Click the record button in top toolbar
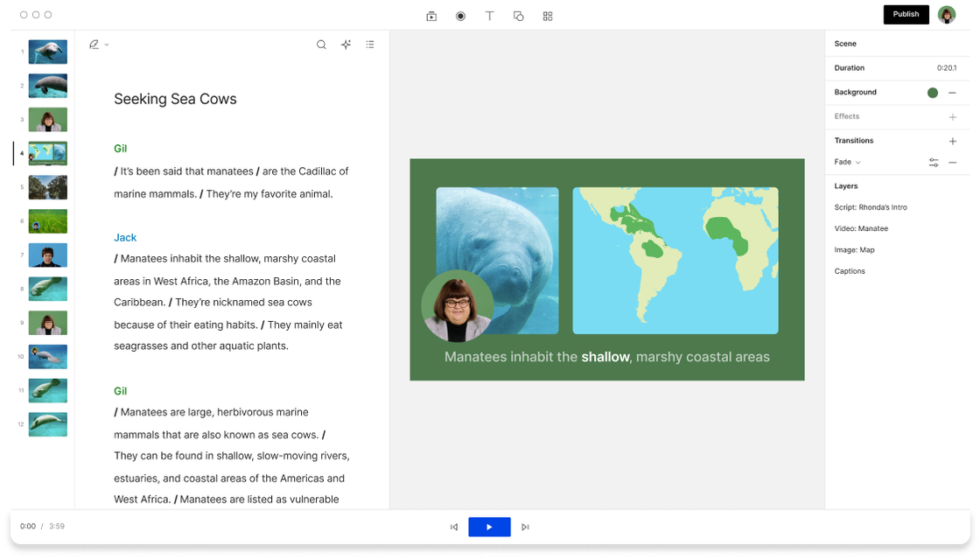This screenshot has width=980, height=559. (460, 17)
